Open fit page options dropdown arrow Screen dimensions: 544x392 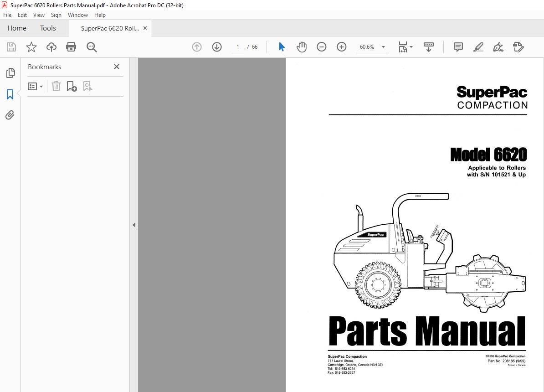point(411,47)
